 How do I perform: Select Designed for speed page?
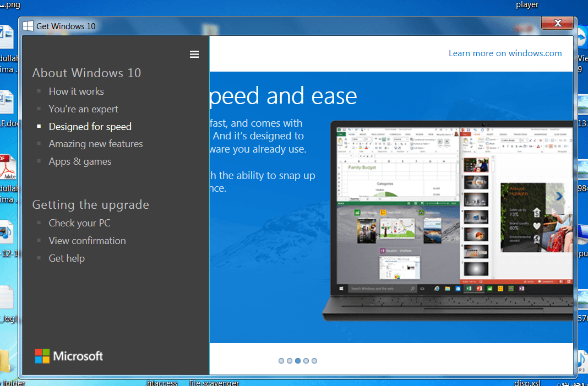point(90,127)
